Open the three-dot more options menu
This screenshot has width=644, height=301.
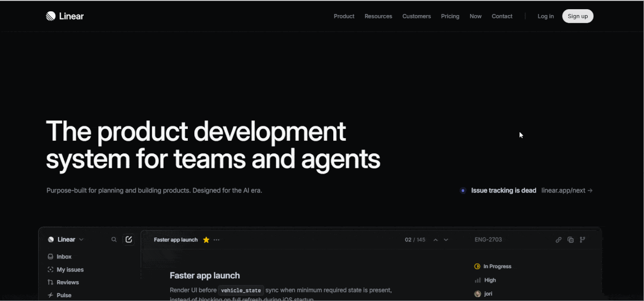[217, 240]
